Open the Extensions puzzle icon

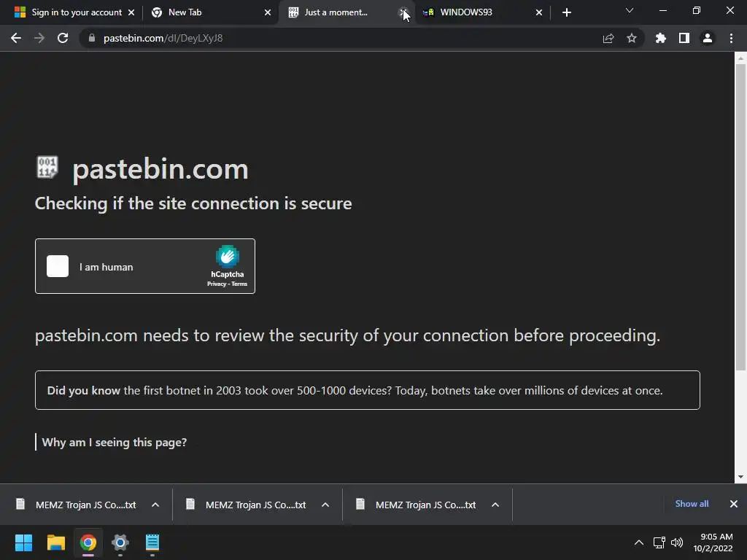661,38
